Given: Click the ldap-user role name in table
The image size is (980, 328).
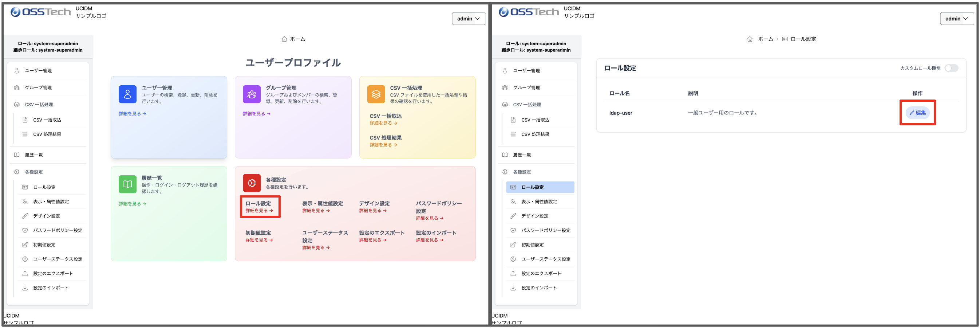Looking at the screenshot, I should coord(620,113).
